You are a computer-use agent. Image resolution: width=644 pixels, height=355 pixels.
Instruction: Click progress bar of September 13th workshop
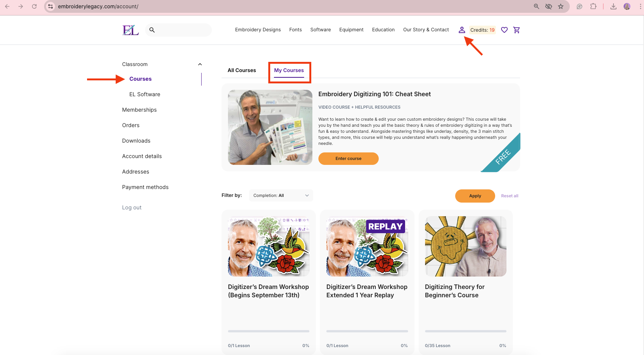pos(269,331)
